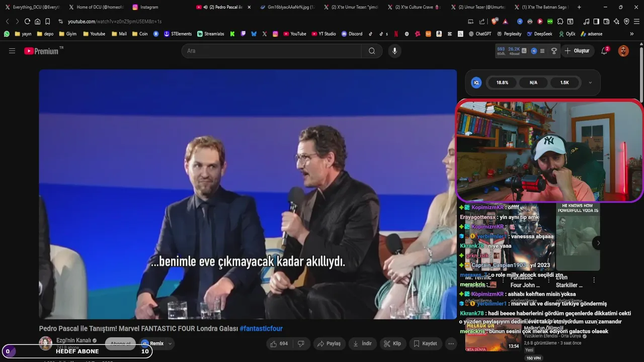644x362 pixels.
Task: Switch to the Gm16blyacAAaNrN.jpg tab
Action: point(287,7)
